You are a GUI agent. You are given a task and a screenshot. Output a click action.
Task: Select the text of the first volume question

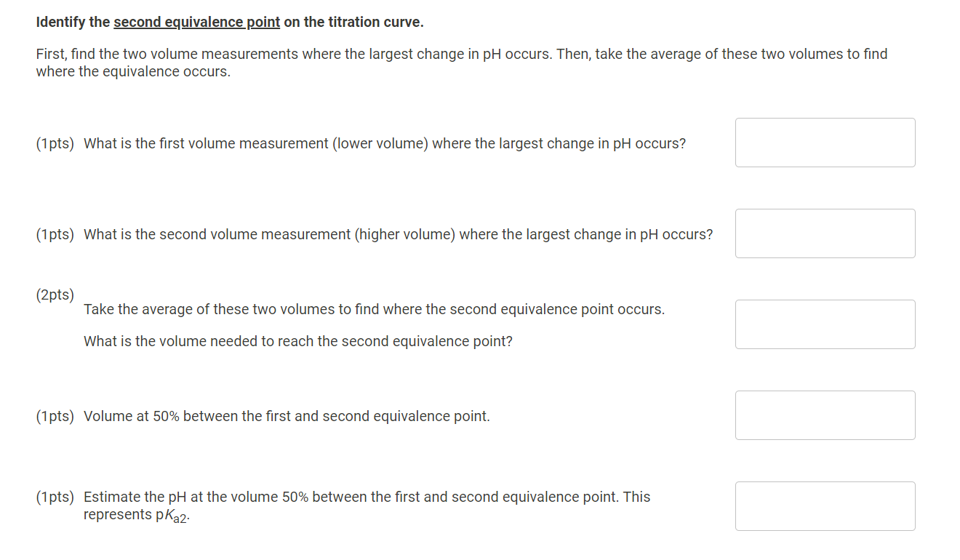[384, 143]
